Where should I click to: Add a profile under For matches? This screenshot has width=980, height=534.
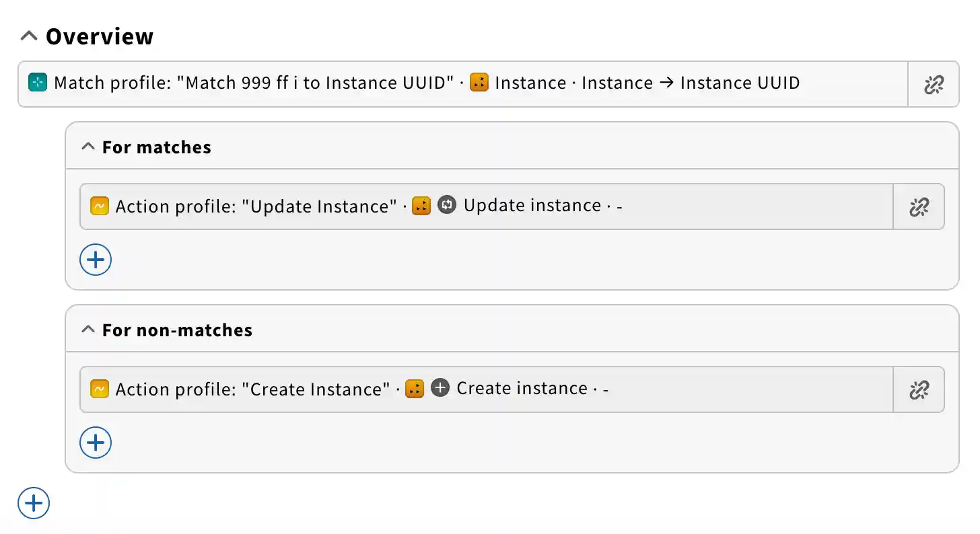(x=96, y=260)
